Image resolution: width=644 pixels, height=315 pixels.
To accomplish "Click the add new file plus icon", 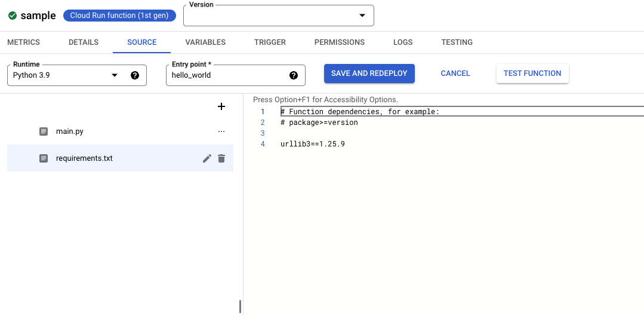I will pos(221,106).
